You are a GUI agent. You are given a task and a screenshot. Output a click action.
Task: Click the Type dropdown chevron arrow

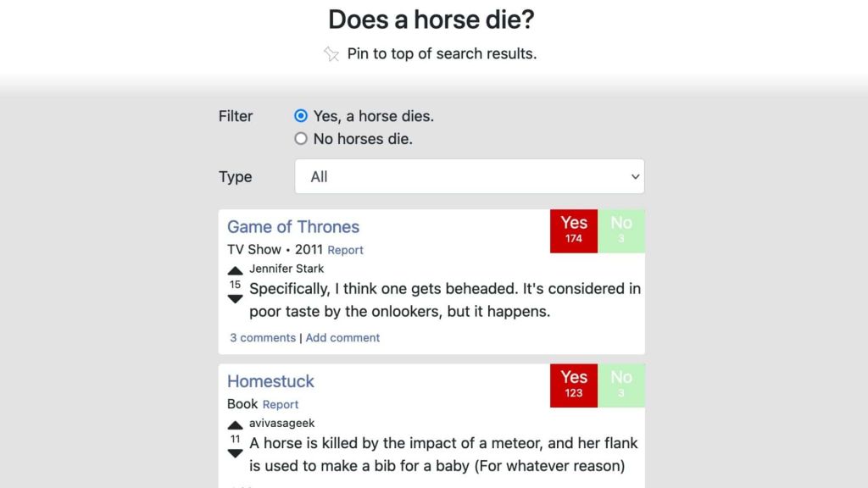tap(635, 177)
